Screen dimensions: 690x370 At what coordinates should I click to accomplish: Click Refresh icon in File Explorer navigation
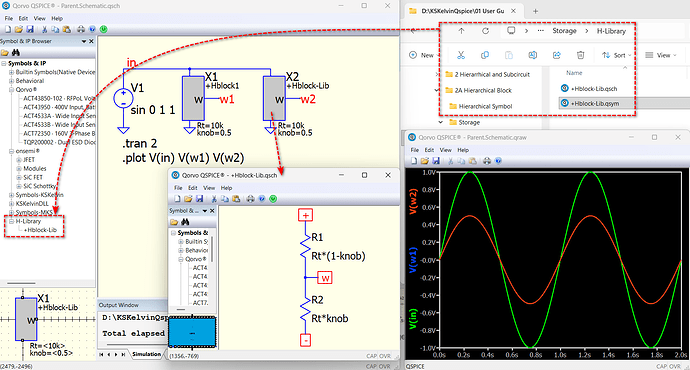(x=485, y=31)
